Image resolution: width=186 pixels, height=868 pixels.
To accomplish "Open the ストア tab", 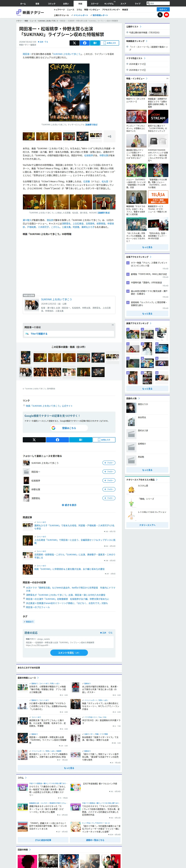I will 123,4.
